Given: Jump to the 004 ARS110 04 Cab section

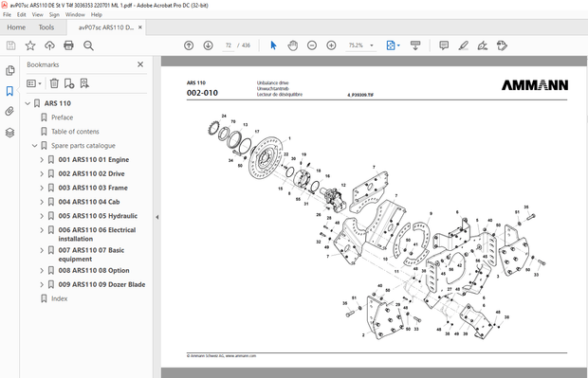Looking at the screenshot, I should coord(89,202).
